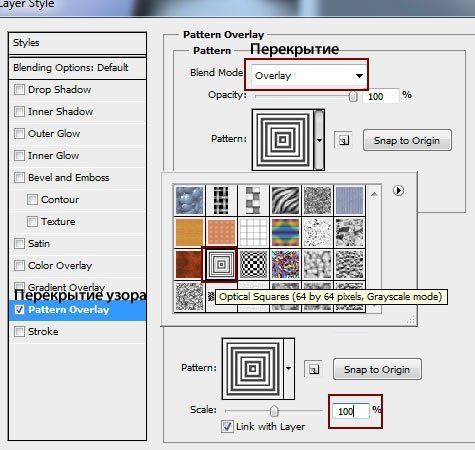Select the zebra stripes pattern thumbnail
This screenshot has height=450, width=475.
click(x=285, y=200)
